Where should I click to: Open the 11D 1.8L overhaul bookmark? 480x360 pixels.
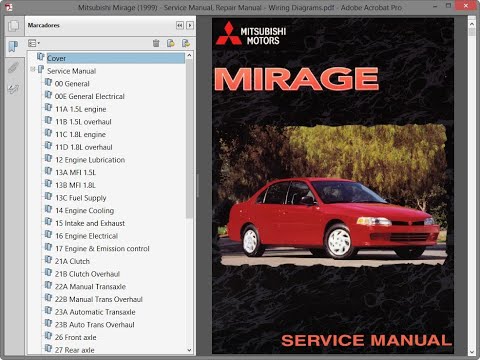click(x=84, y=147)
